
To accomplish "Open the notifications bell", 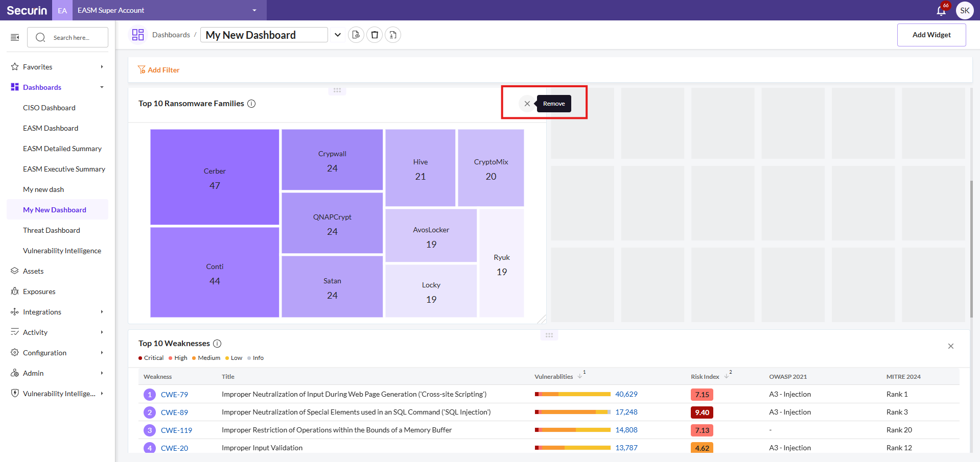I will [941, 10].
